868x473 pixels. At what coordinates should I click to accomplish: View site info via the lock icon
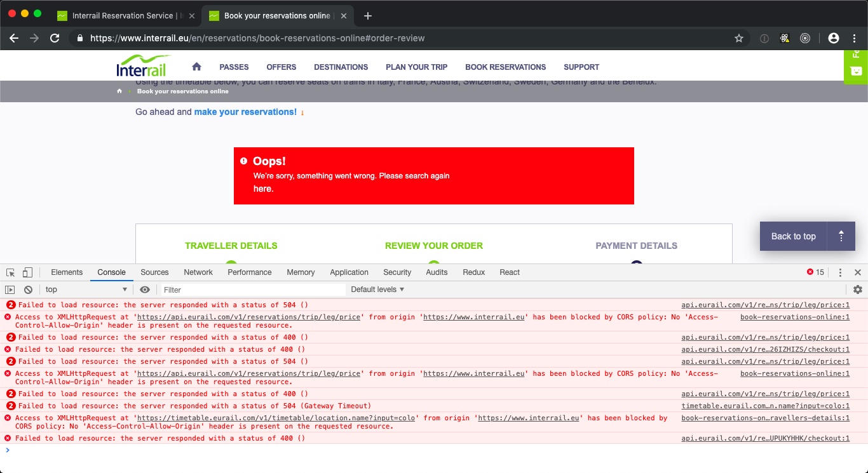(79, 38)
